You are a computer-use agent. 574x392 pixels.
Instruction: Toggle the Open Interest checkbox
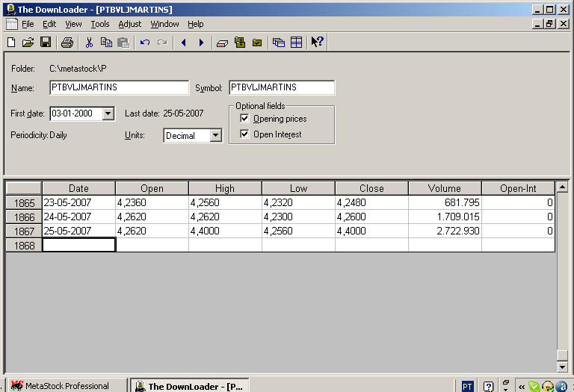(x=244, y=134)
